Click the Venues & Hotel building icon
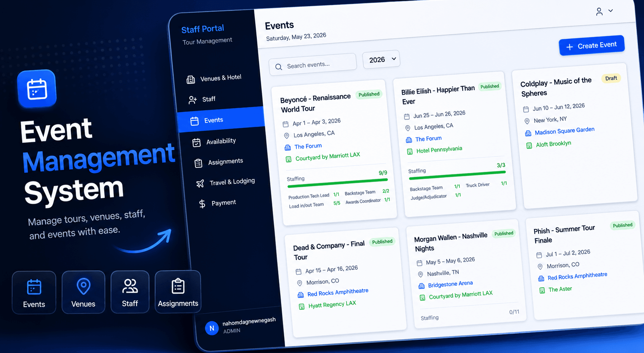This screenshot has width=644, height=353. click(191, 79)
